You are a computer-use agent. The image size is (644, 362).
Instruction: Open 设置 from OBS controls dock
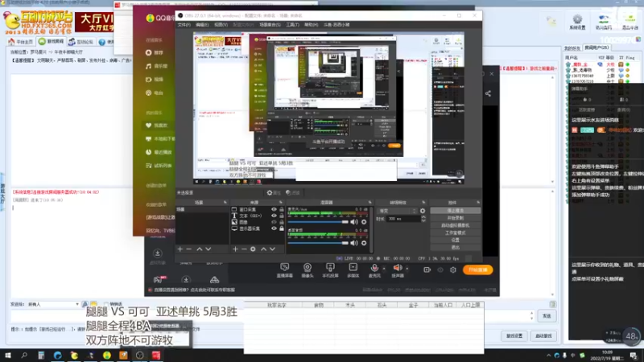point(455,240)
